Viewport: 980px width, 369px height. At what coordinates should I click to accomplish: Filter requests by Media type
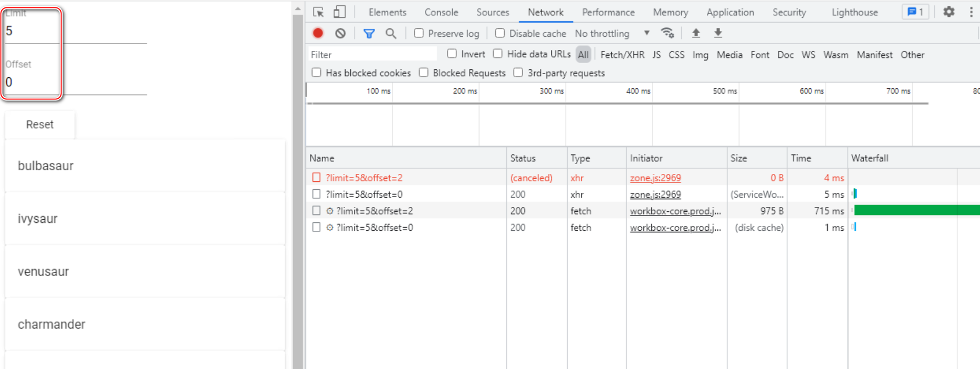click(729, 55)
